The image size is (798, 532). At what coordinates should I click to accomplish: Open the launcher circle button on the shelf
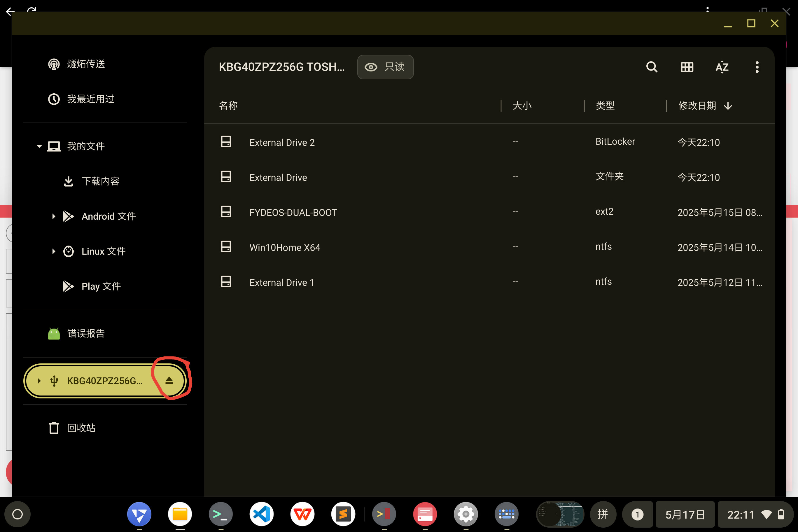coord(17,514)
